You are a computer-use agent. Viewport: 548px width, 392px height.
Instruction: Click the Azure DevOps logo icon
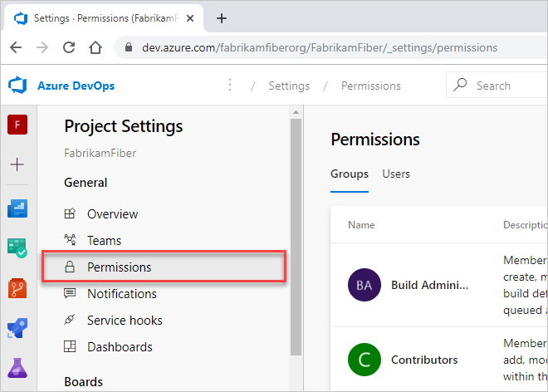point(17,86)
